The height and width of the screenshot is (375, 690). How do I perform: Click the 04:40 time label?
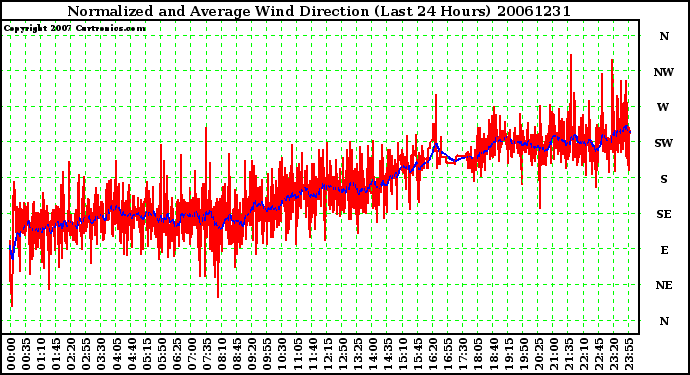(x=132, y=354)
